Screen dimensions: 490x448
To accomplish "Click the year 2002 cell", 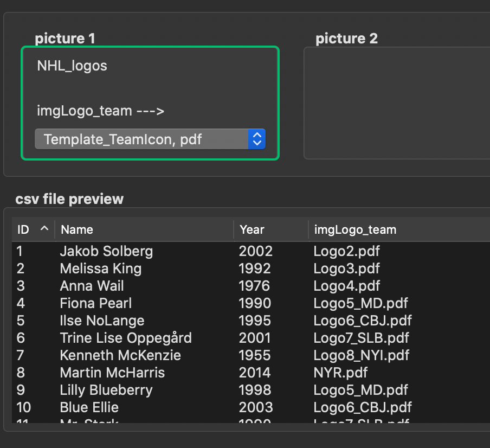I will tap(256, 251).
